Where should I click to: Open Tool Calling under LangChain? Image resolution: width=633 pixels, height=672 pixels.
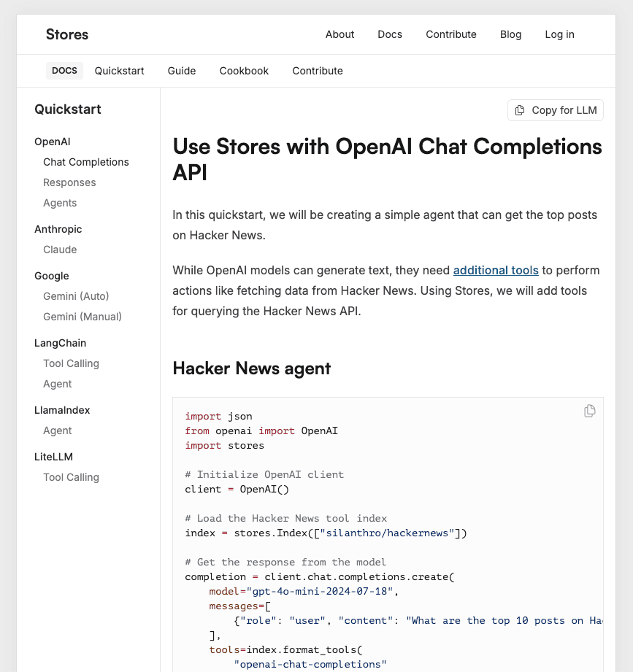click(x=72, y=363)
